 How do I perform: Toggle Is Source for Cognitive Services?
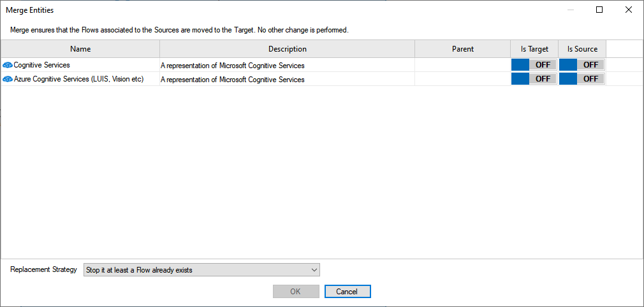(x=582, y=64)
